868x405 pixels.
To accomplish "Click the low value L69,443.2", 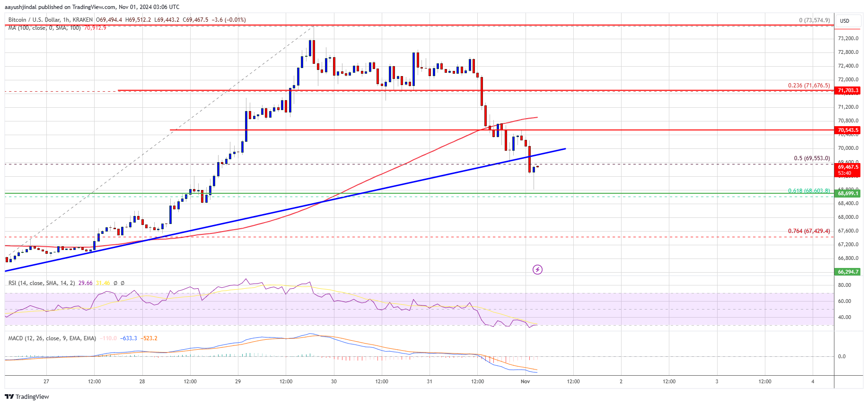I will click(x=167, y=20).
